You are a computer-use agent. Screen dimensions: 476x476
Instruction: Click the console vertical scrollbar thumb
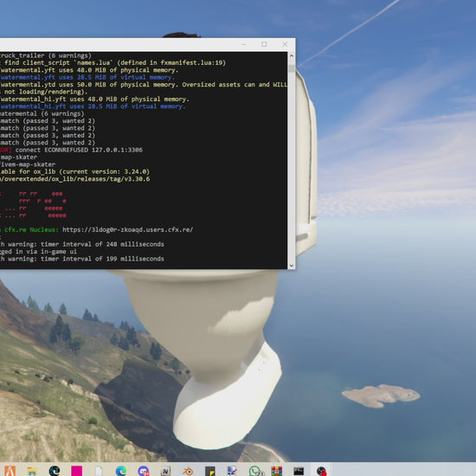click(292, 68)
